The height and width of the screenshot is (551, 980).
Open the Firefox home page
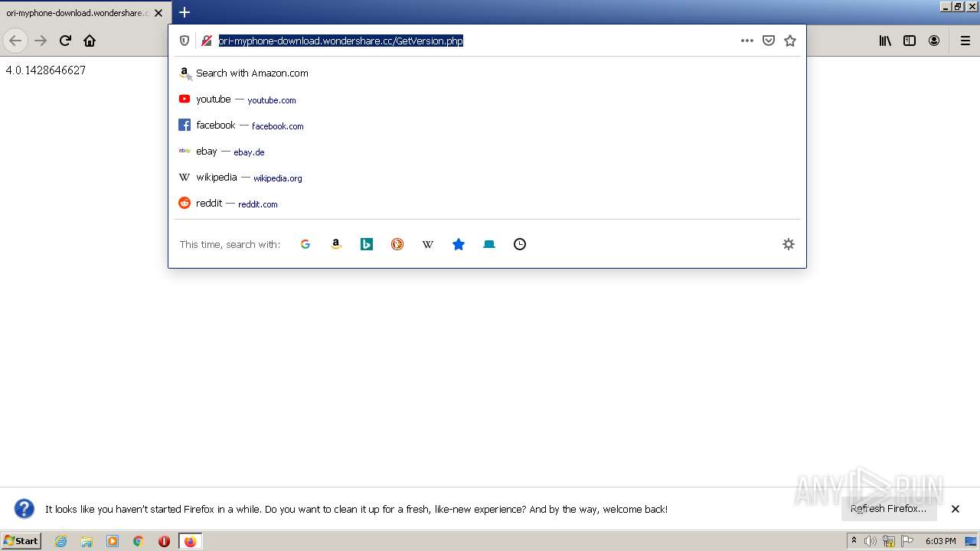(x=90, y=41)
